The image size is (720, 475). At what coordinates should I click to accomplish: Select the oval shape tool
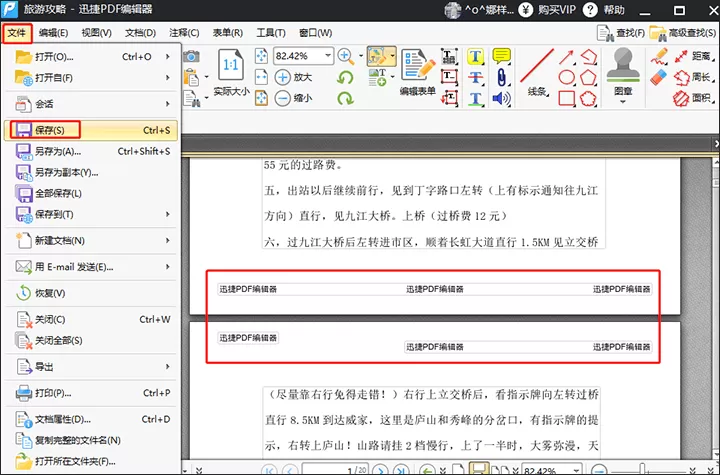[567, 77]
